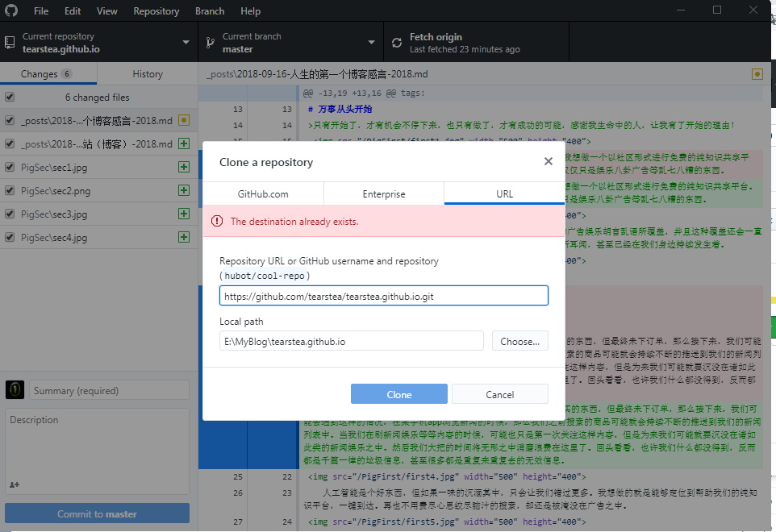Open the Branch menu
776x532 pixels.
tap(210, 10)
